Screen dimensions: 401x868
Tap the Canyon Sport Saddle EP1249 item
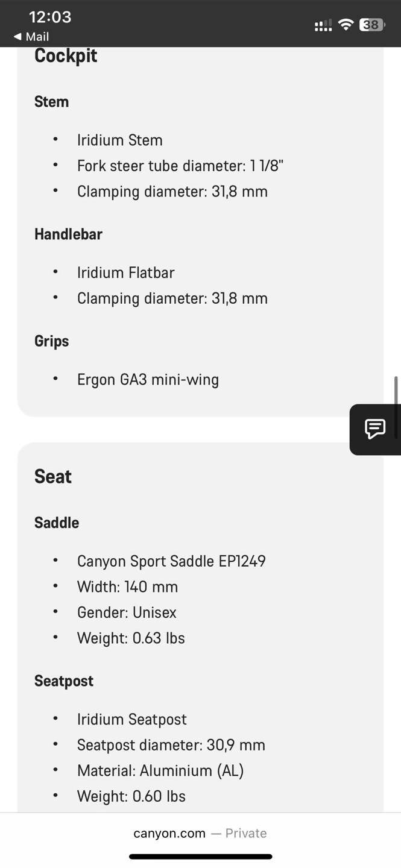click(x=171, y=561)
